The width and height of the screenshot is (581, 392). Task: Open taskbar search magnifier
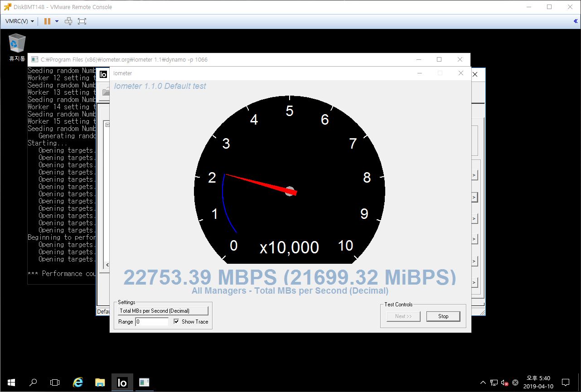[33, 382]
